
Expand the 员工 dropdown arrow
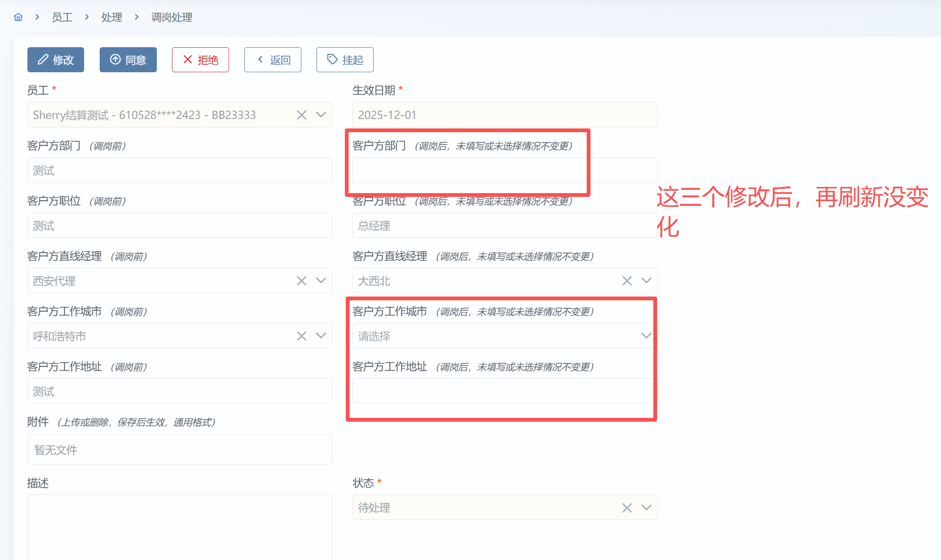pyautogui.click(x=321, y=115)
